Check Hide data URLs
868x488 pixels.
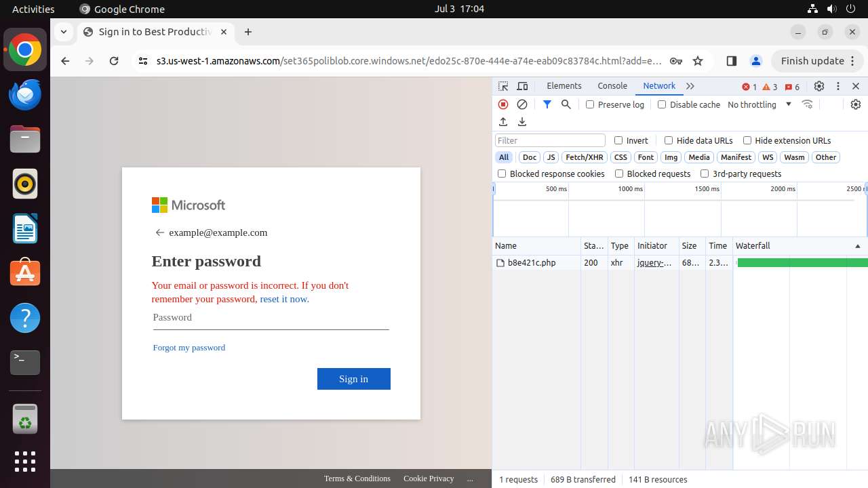[669, 140]
